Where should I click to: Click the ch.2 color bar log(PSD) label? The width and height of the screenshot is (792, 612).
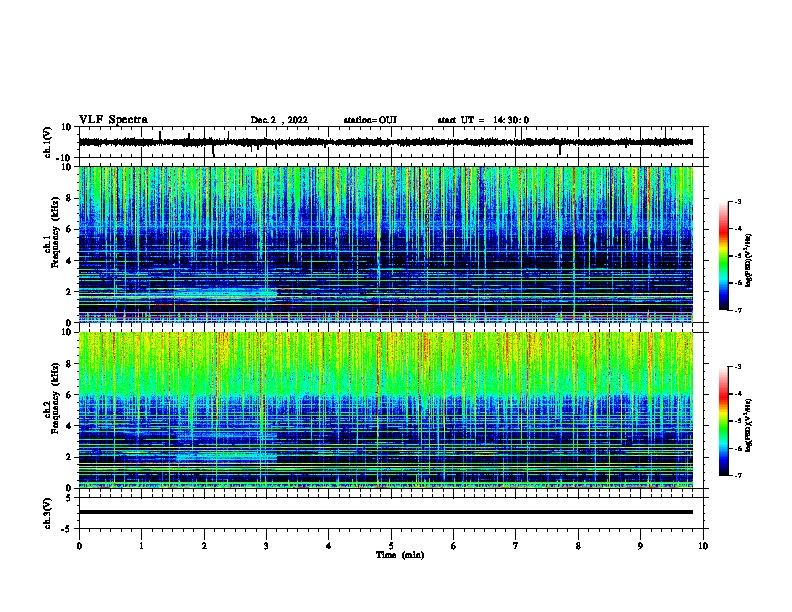point(749,425)
